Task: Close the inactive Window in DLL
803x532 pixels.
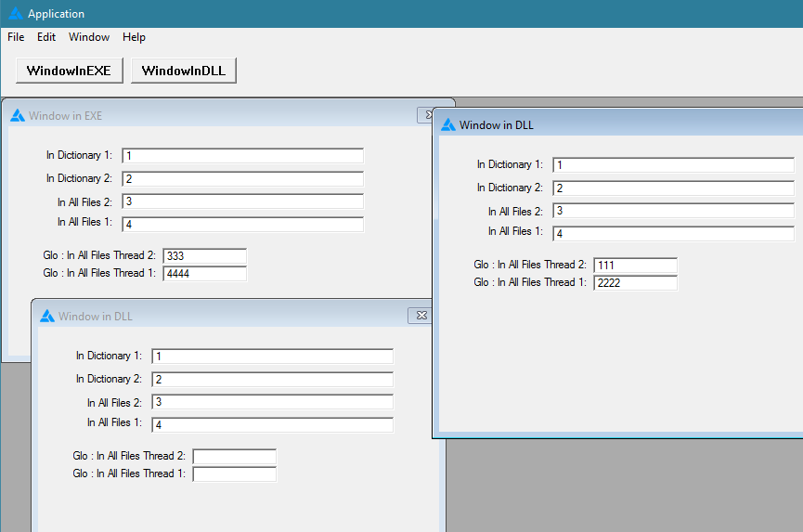Action: click(420, 317)
